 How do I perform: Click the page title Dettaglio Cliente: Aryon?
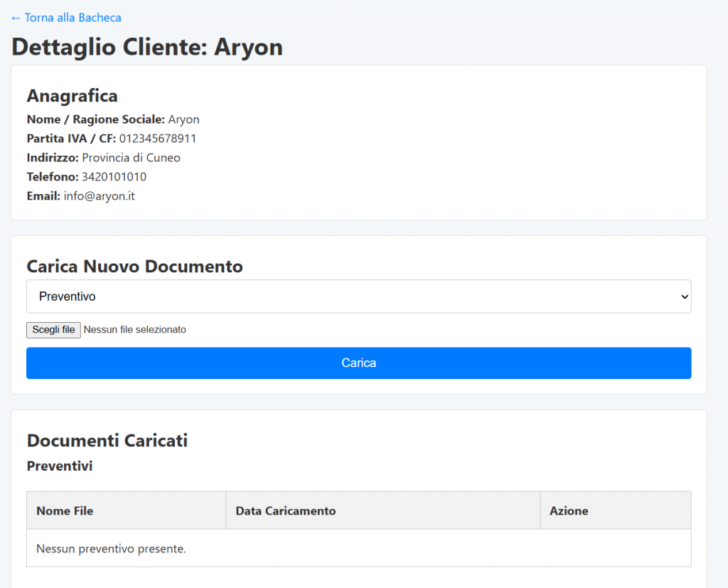(x=146, y=47)
